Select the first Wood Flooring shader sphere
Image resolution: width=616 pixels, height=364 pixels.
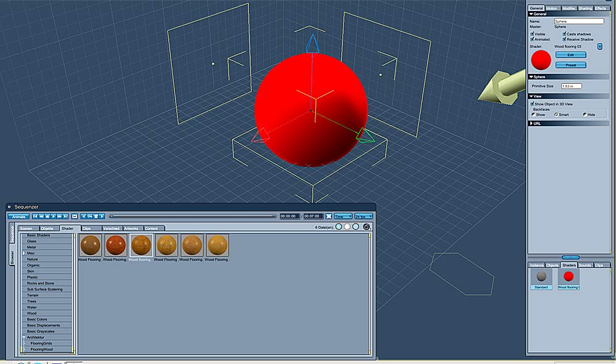(x=91, y=245)
